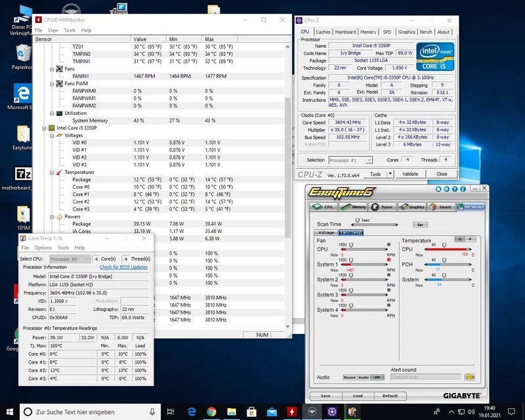The width and height of the screenshot is (525, 420).
Task: Click the Check for BIOS Updates link
Action: tap(123, 267)
